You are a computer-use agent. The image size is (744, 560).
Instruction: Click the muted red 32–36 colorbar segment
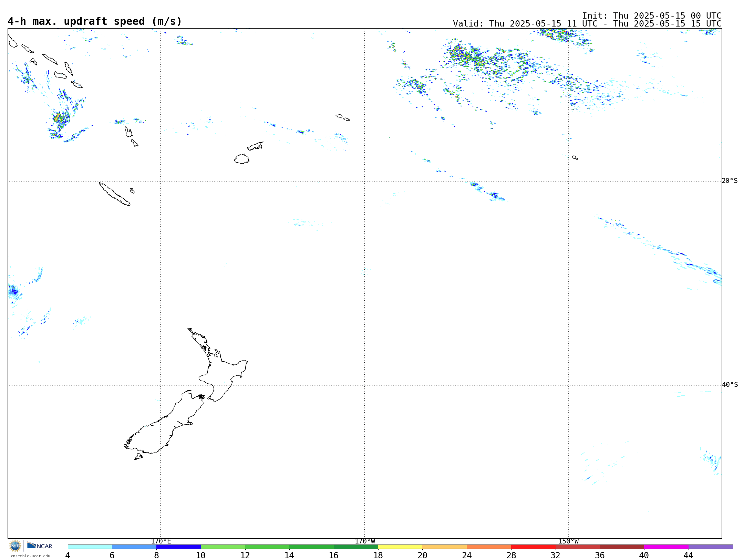[578, 547]
